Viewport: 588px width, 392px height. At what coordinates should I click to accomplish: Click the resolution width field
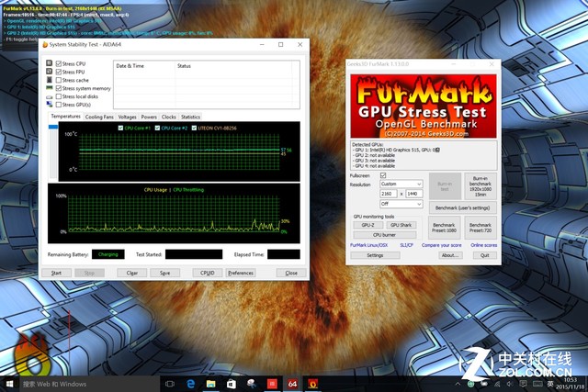click(388, 195)
